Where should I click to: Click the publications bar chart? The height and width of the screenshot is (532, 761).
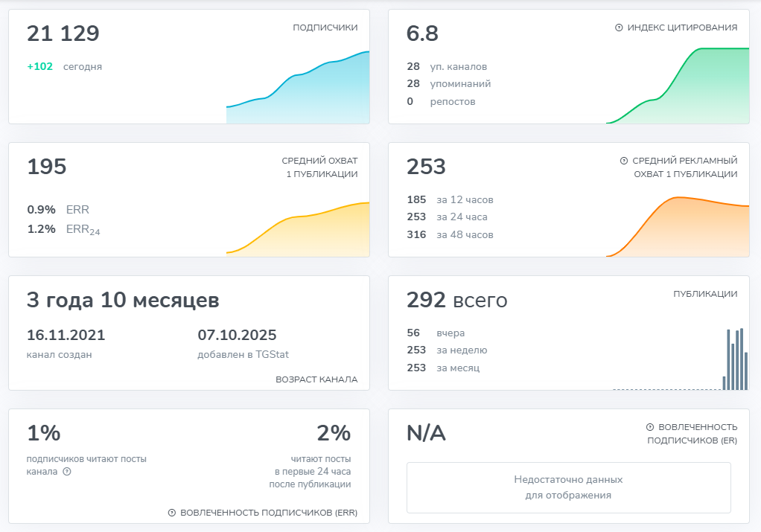[735, 361]
